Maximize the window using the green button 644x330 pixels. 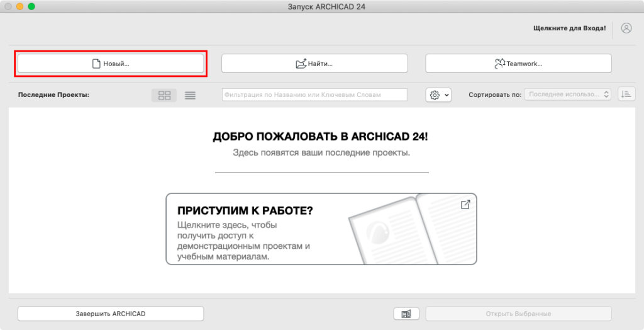31,6
